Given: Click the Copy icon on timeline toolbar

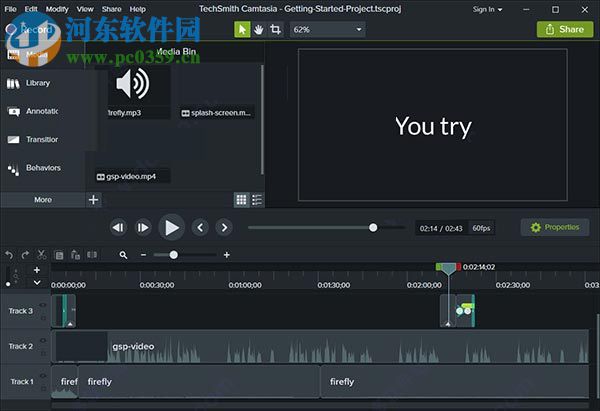Looking at the screenshot, I should pos(59,255).
